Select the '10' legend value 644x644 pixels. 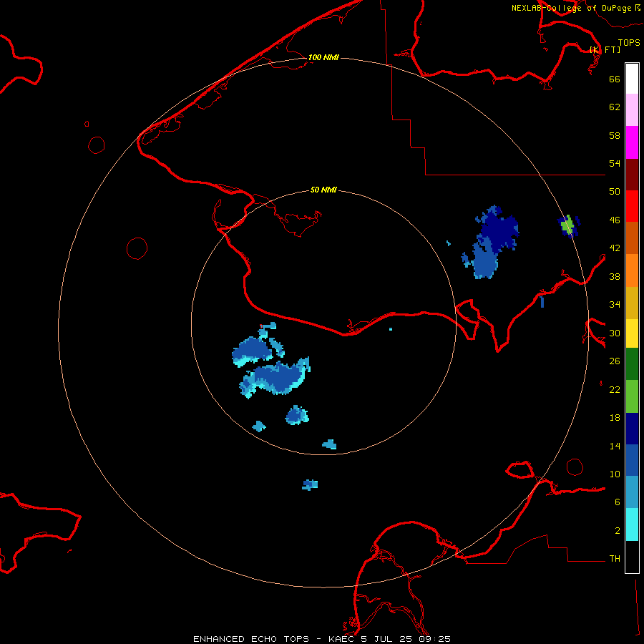pos(615,474)
